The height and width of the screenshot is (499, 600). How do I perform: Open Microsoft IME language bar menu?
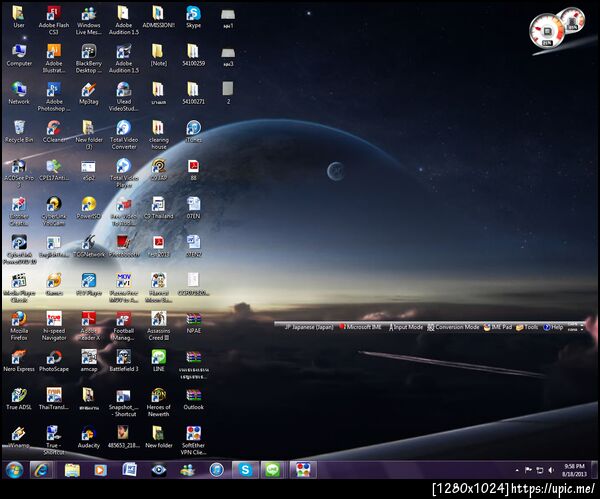click(360, 327)
